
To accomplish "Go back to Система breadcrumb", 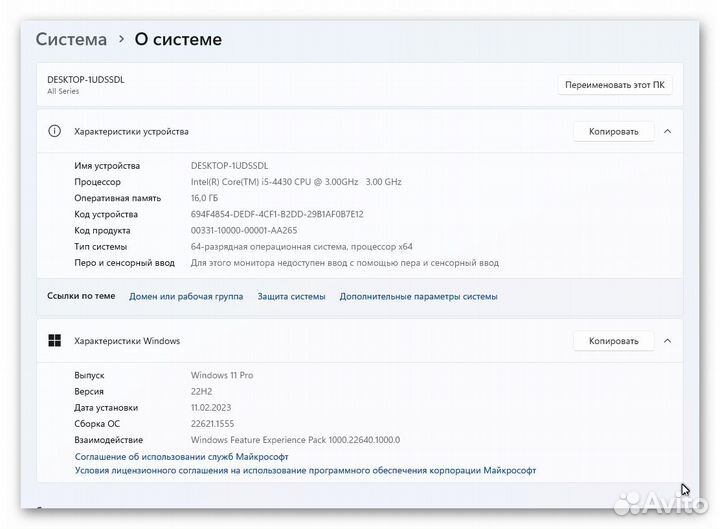I will (x=71, y=39).
